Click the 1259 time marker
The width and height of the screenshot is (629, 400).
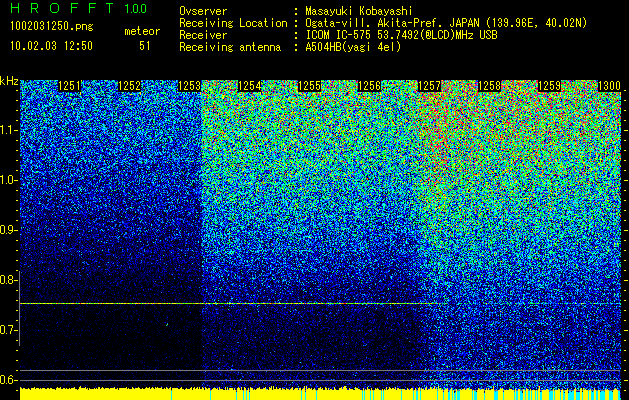550,86
